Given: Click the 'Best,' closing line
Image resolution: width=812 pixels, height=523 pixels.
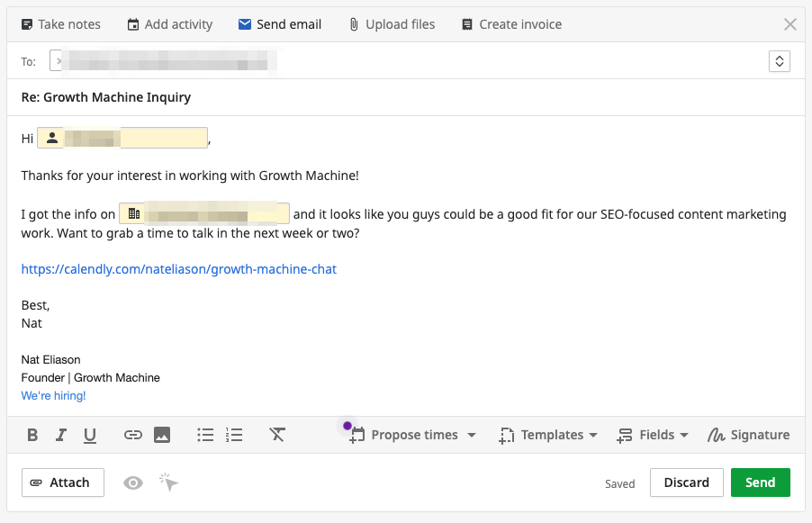Looking at the screenshot, I should [35, 305].
